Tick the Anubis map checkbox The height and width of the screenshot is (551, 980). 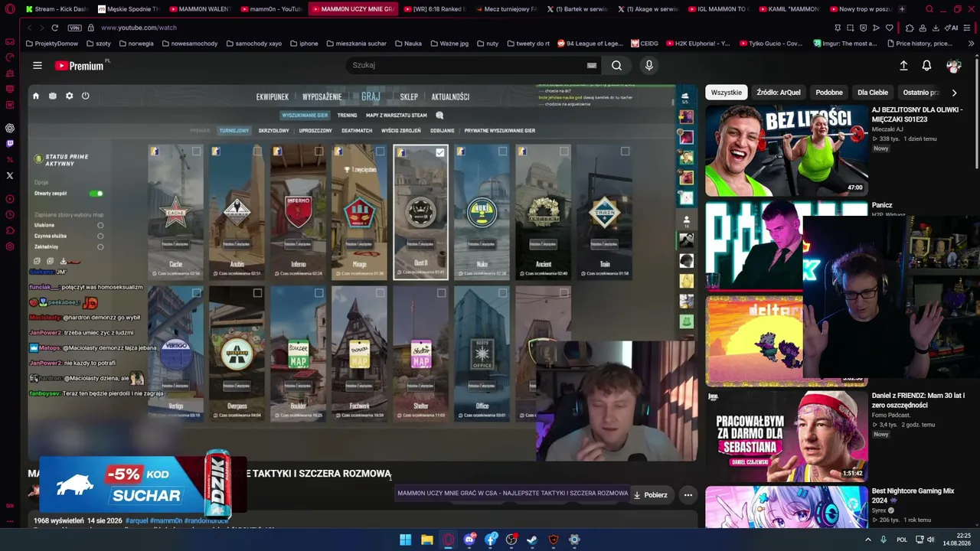(258, 152)
